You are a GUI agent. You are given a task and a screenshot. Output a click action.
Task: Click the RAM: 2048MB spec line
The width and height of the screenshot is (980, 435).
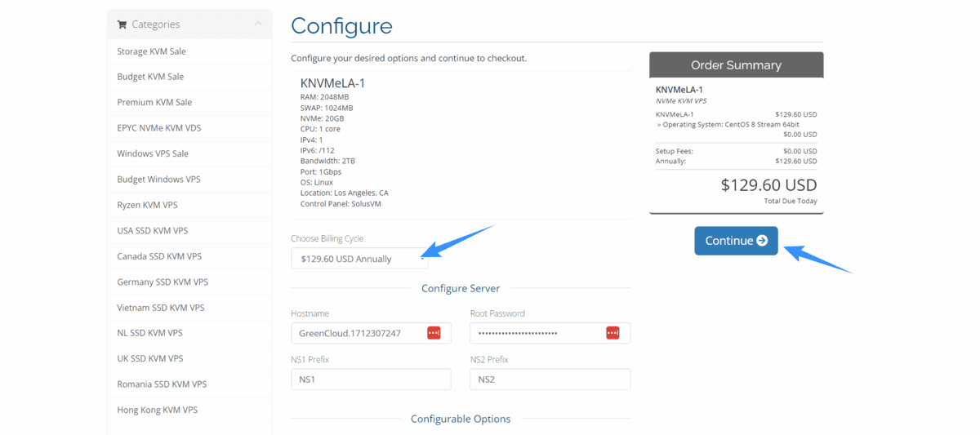point(324,97)
